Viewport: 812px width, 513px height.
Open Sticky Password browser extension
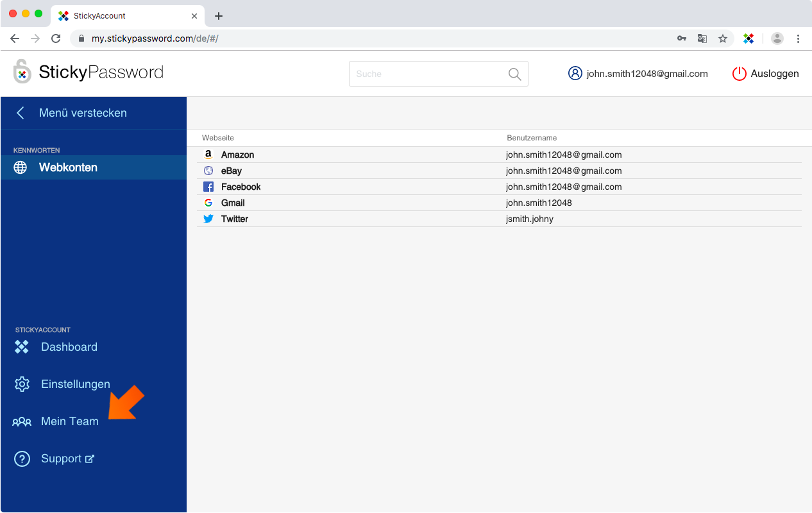tap(749, 38)
